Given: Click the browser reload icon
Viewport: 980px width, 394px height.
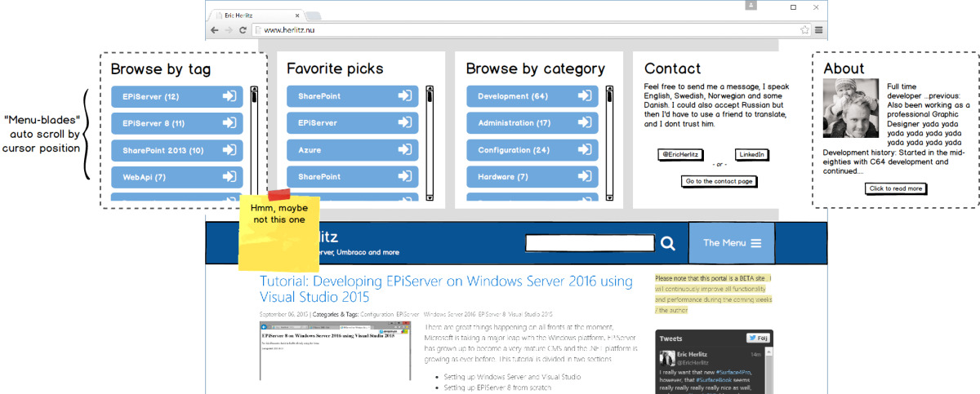Looking at the screenshot, I should (x=243, y=29).
